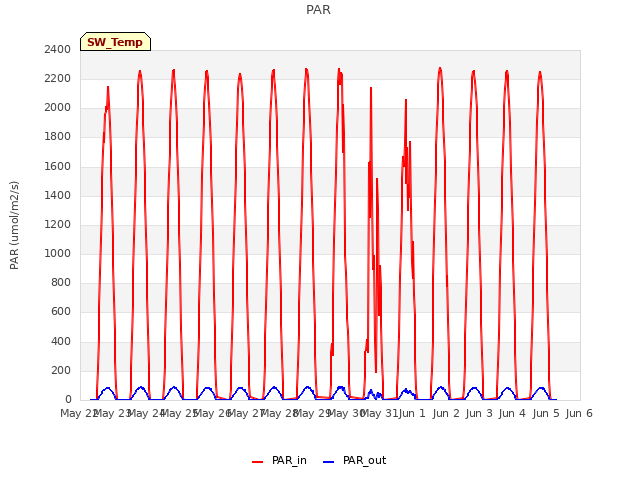Click the 800 y-axis tick label
This screenshot has height=480, width=640.
click(61, 282)
